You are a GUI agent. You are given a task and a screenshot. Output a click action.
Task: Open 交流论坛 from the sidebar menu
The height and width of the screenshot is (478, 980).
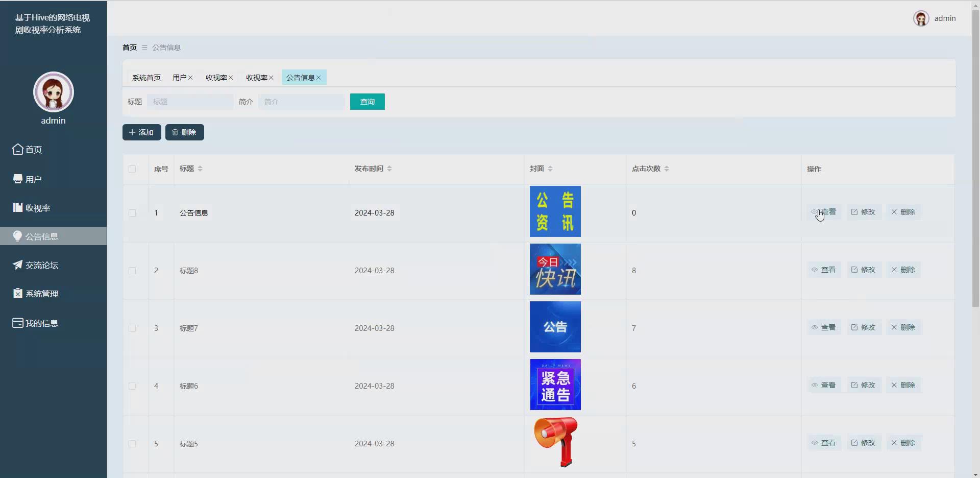tap(53, 265)
